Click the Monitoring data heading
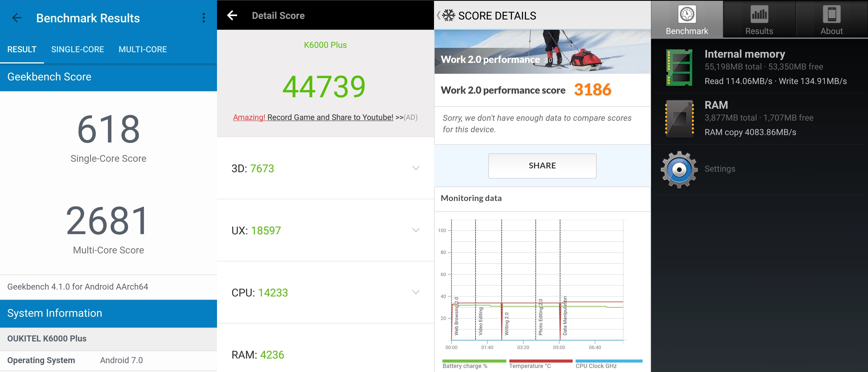Image resolution: width=868 pixels, height=372 pixels. [x=471, y=198]
